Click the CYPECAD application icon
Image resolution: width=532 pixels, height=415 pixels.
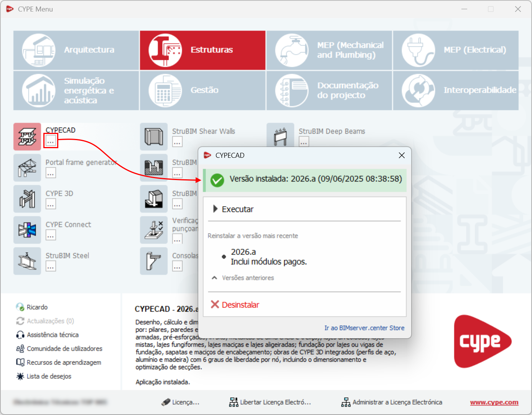(x=27, y=137)
